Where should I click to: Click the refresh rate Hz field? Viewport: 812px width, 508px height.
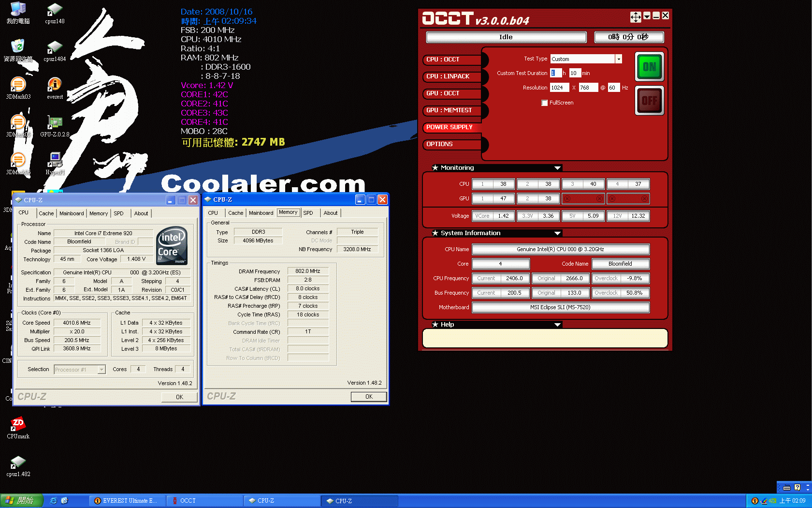(613, 88)
